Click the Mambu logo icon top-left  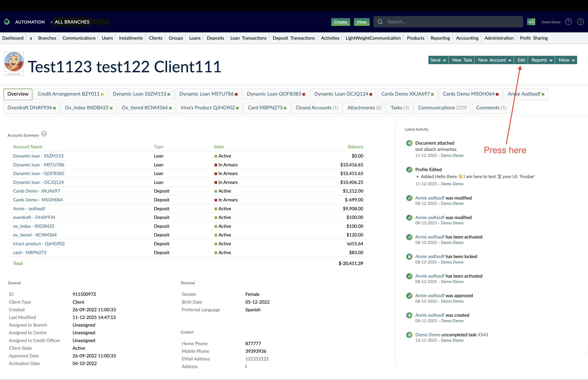[7, 22]
